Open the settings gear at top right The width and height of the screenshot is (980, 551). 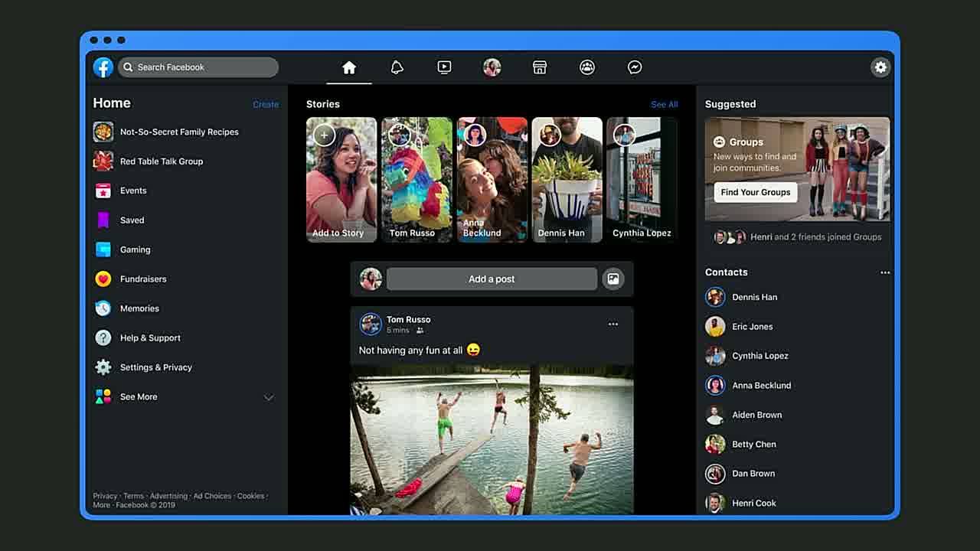pyautogui.click(x=880, y=67)
